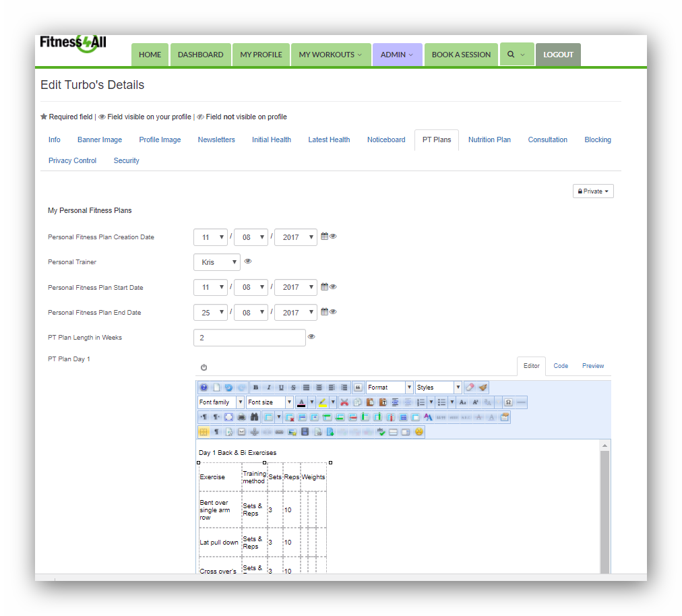Screen dimensions: 682x616
Task: Open Creation Date day dropdown
Action: coord(210,237)
